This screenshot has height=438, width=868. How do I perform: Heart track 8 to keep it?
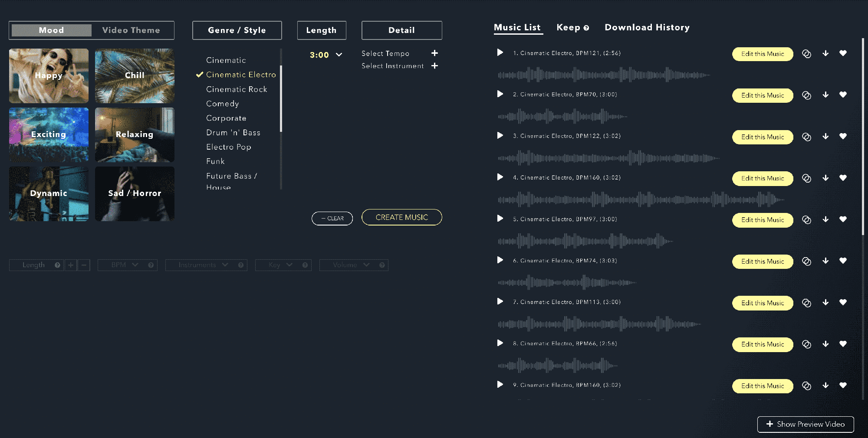coord(843,343)
